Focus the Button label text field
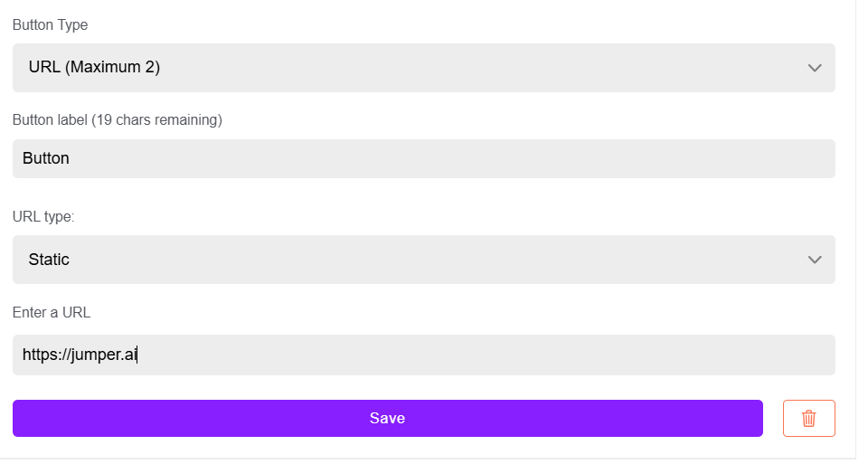This screenshot has width=868, height=464. 423,158
